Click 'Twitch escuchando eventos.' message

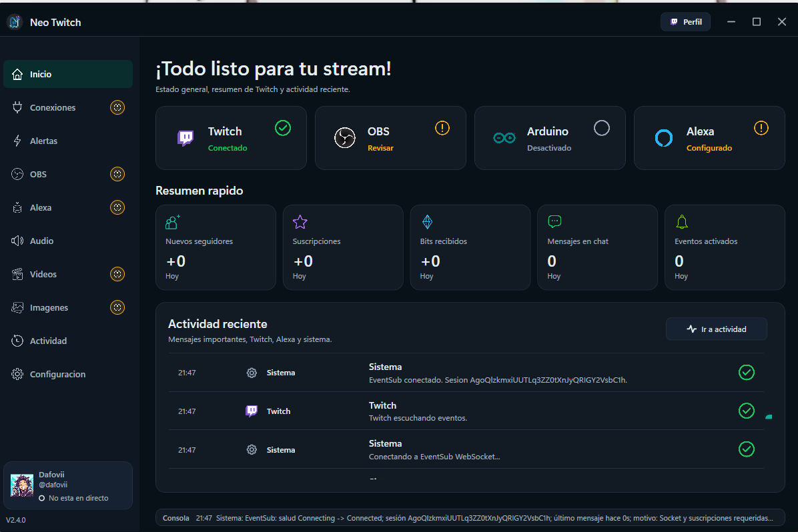click(418, 418)
